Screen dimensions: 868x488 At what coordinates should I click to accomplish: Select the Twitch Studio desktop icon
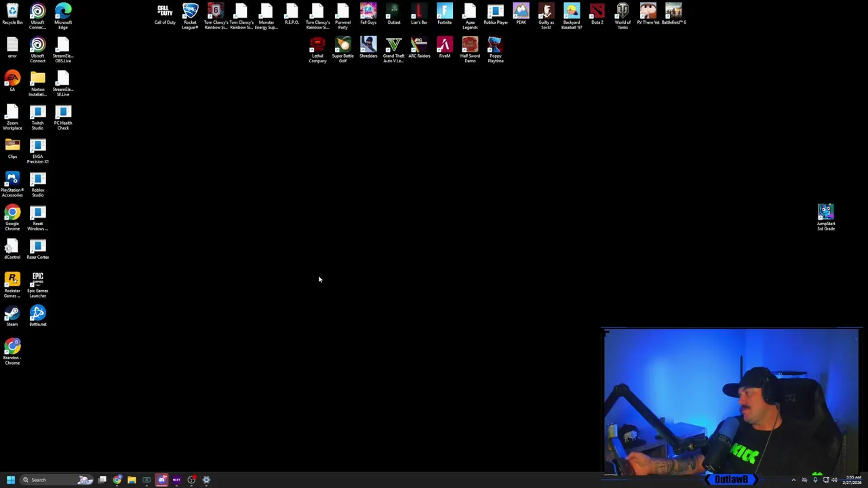coord(37,117)
